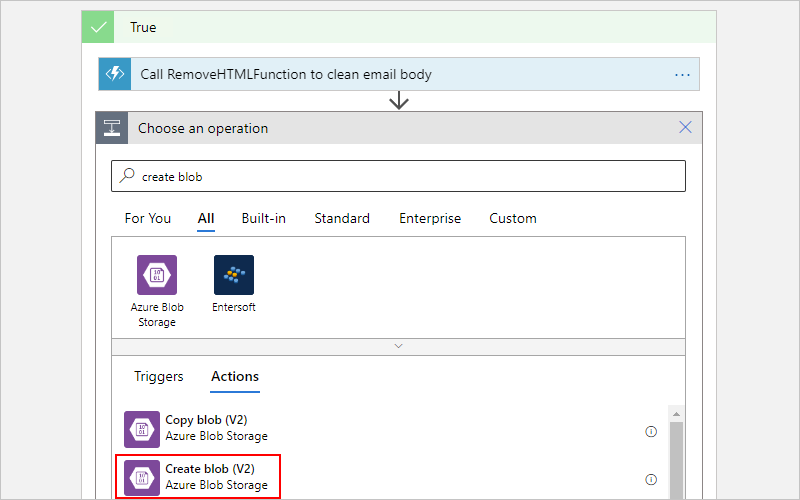The height and width of the screenshot is (500, 800).
Task: Click the create blob search box
Action: click(x=398, y=177)
